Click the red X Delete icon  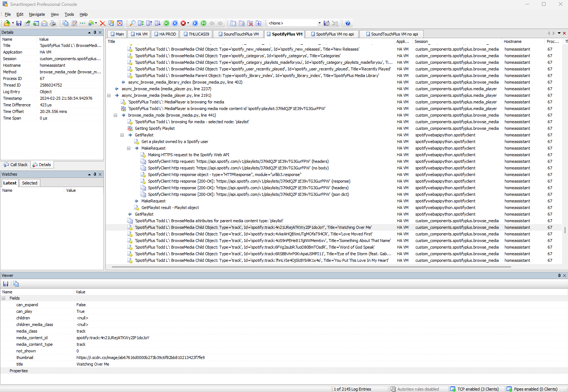point(102,23)
